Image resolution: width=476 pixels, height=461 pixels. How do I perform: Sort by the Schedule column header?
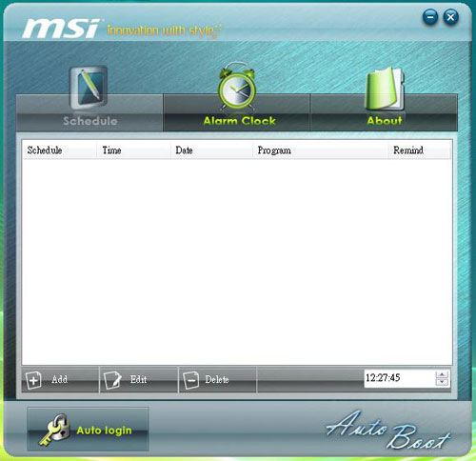(x=59, y=150)
